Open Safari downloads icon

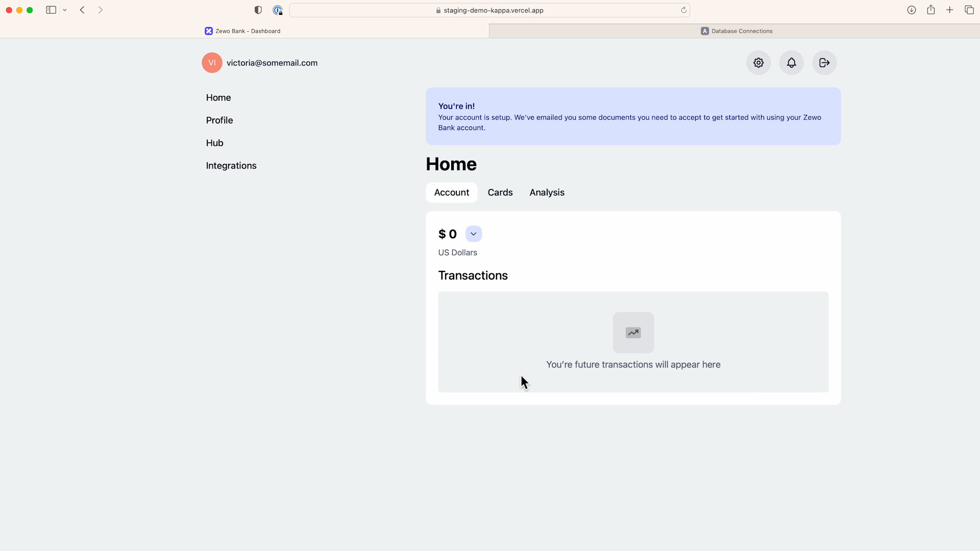(x=912, y=10)
